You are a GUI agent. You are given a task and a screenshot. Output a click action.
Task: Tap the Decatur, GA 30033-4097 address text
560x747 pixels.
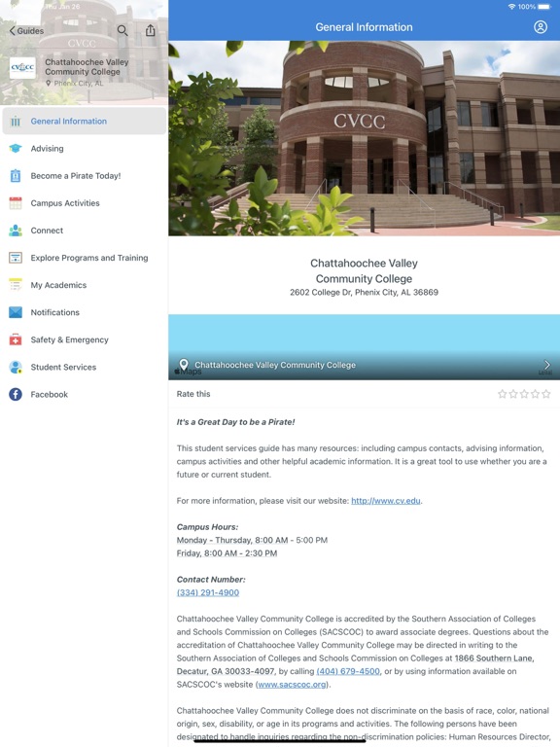point(226,671)
